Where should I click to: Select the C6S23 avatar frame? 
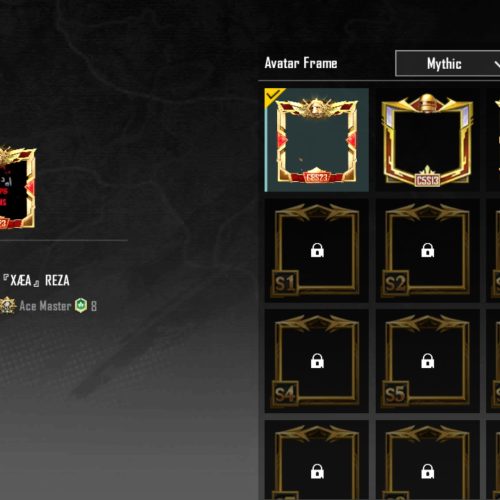click(317, 140)
